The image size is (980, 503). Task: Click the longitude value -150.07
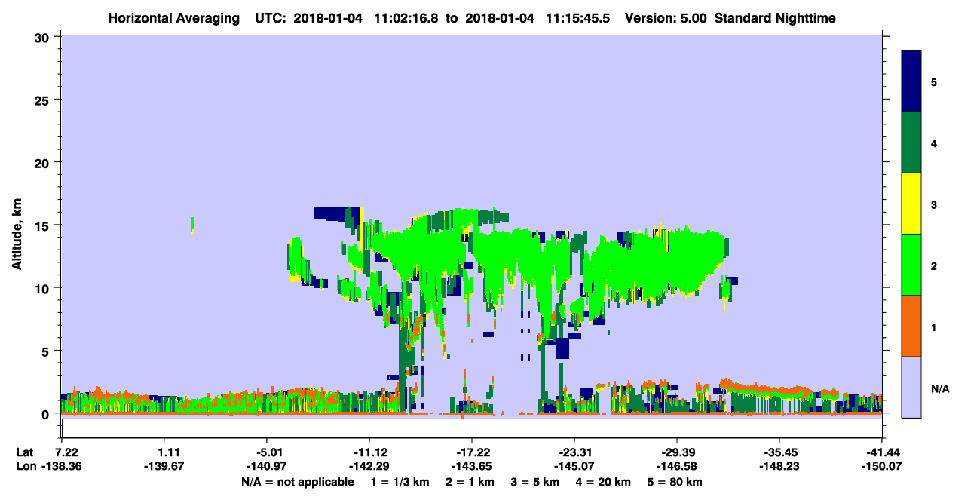[882, 466]
